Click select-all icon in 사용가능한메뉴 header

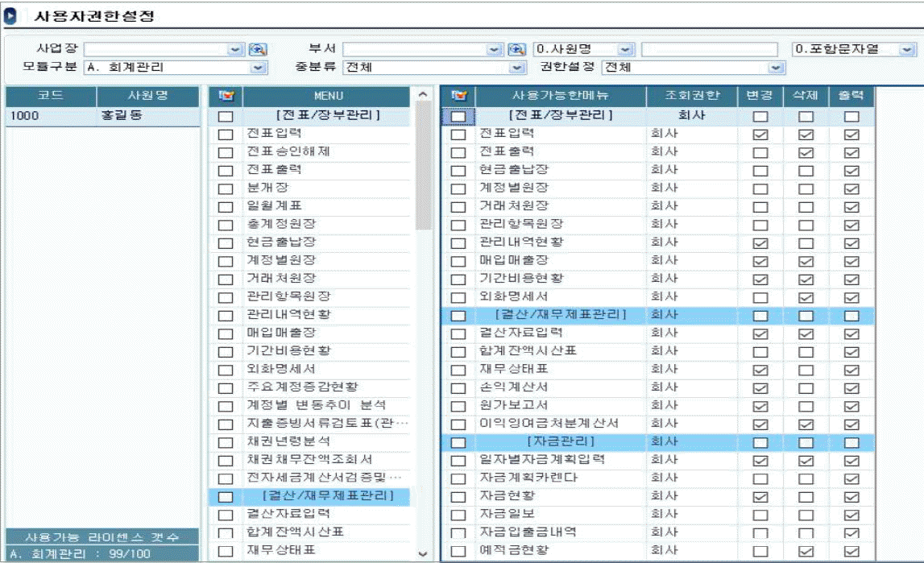click(x=458, y=96)
